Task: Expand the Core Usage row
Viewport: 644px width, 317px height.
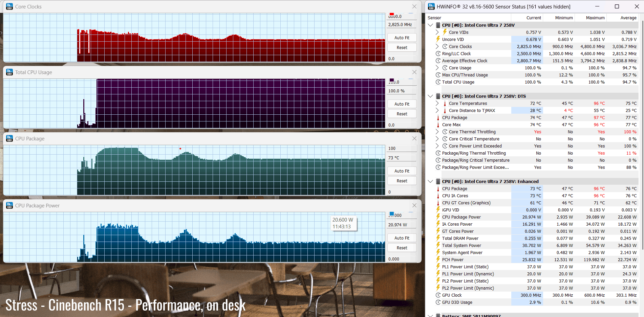Action: pyautogui.click(x=437, y=68)
